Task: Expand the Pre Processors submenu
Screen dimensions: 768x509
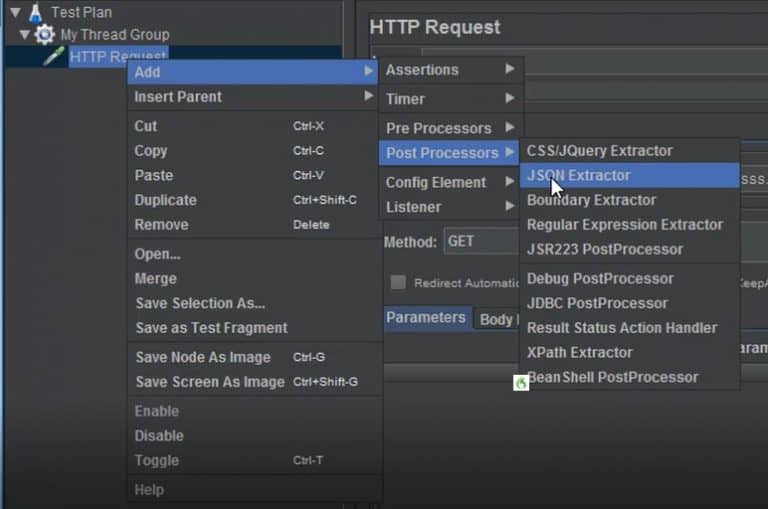Action: 451,128
